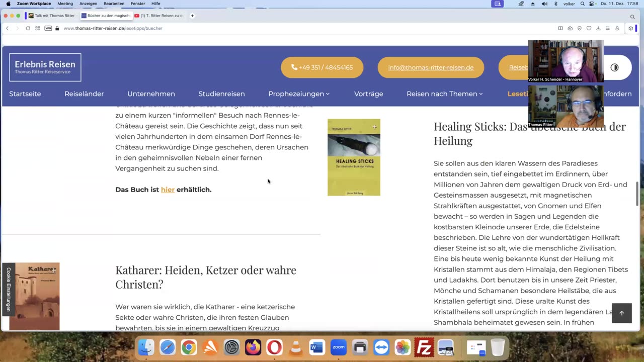The width and height of the screenshot is (644, 362).
Task: Select the 'Bücher zu den magisch' tab
Action: click(x=106, y=16)
